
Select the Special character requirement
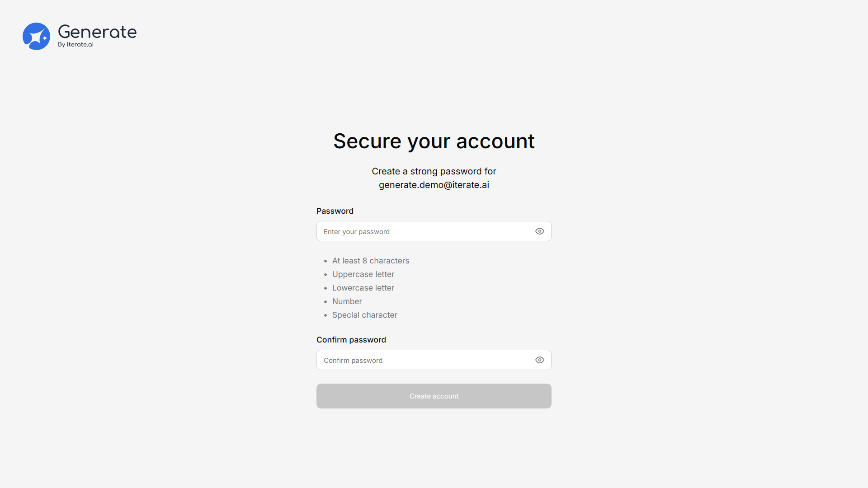tap(364, 315)
